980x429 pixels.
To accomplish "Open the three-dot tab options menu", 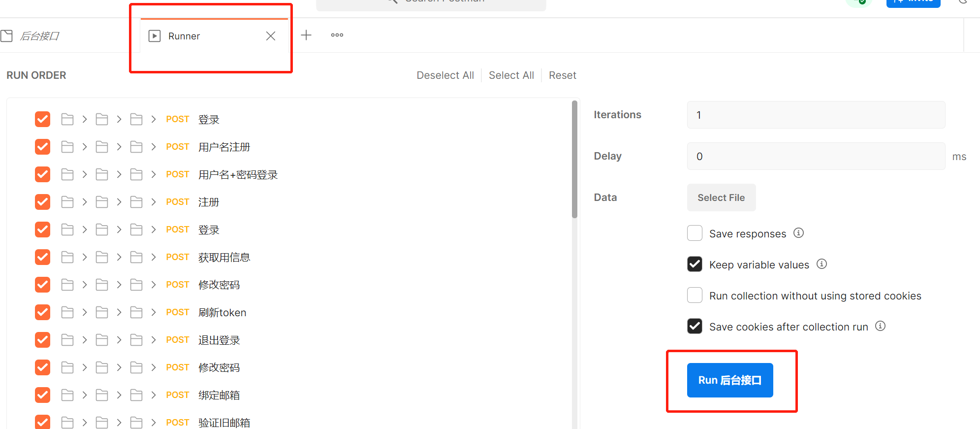I will (337, 35).
